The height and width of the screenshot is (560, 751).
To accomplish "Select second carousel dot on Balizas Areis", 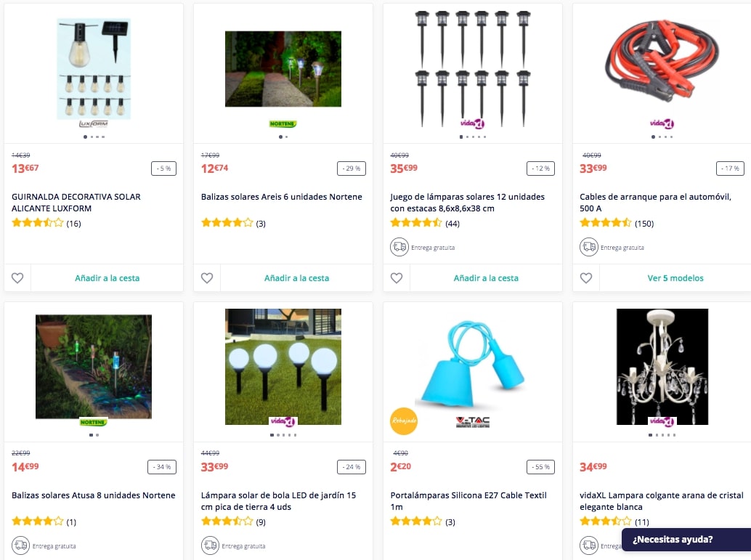I will pos(286,137).
